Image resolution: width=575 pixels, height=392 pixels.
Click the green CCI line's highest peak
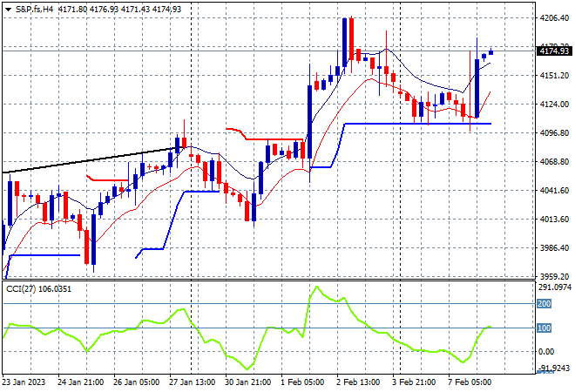click(x=316, y=287)
